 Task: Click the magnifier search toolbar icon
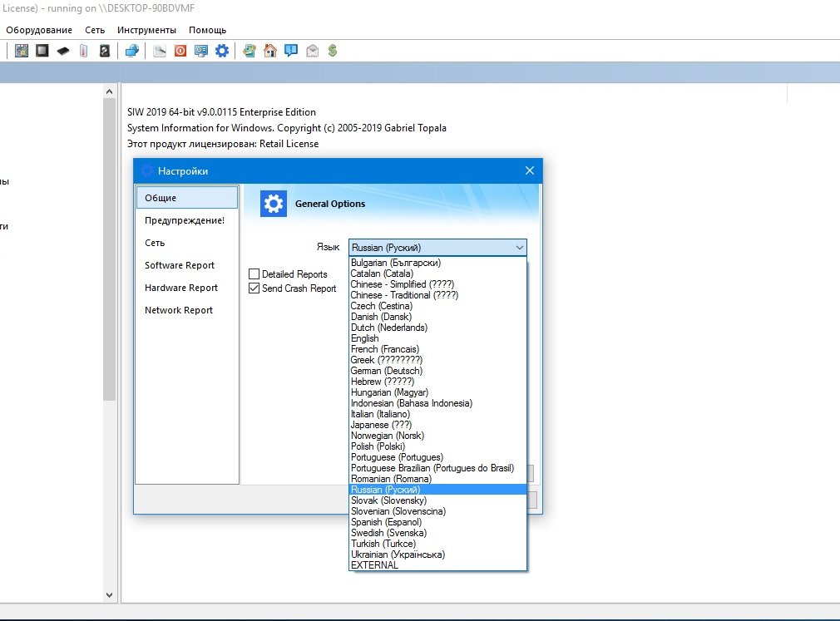160,51
